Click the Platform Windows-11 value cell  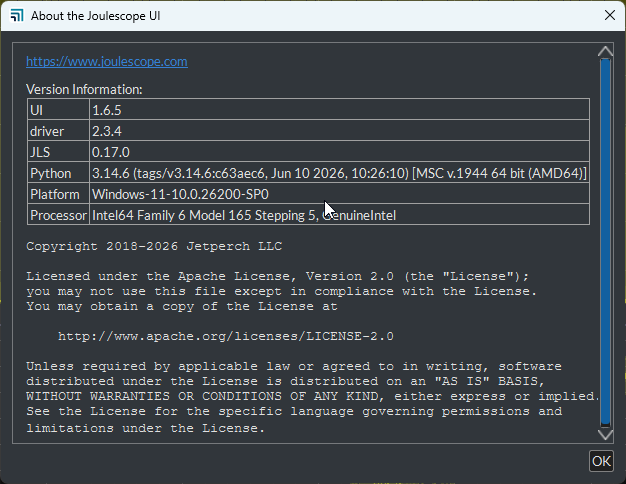coord(339,194)
